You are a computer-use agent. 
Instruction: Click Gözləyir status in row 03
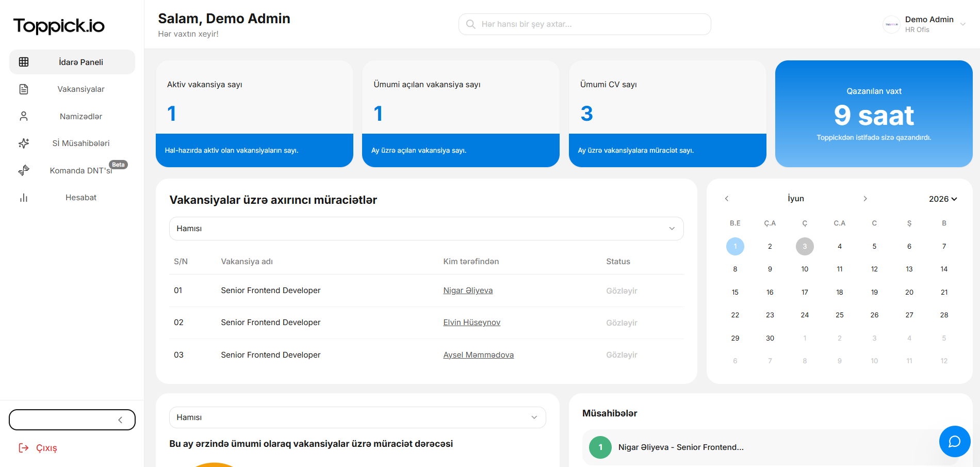click(622, 355)
